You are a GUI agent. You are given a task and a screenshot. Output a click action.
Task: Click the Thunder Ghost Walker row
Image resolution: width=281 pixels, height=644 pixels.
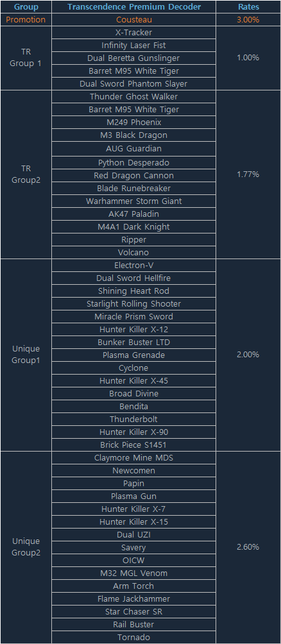pyautogui.click(x=134, y=96)
